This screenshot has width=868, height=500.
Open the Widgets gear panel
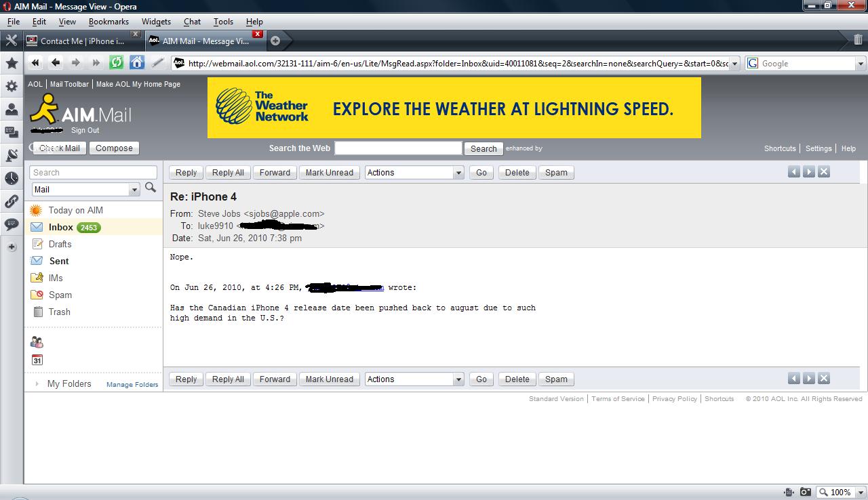(12, 86)
